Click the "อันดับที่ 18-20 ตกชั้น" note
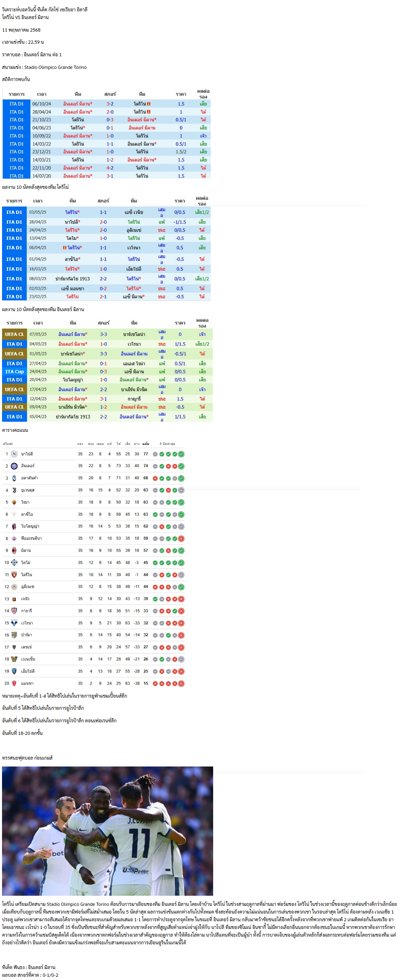This screenshot has height=980, width=402. 22,733
